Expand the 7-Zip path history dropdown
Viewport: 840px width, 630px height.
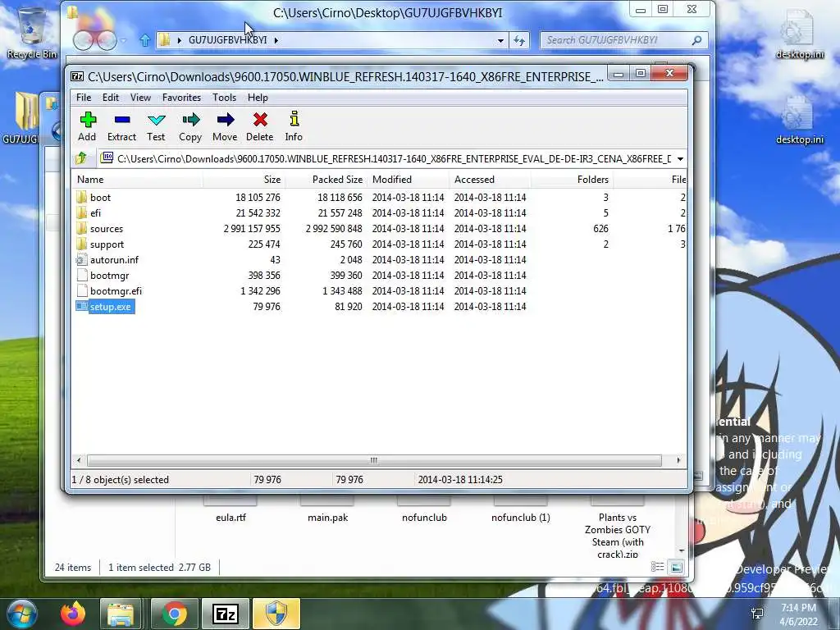pyautogui.click(x=680, y=159)
